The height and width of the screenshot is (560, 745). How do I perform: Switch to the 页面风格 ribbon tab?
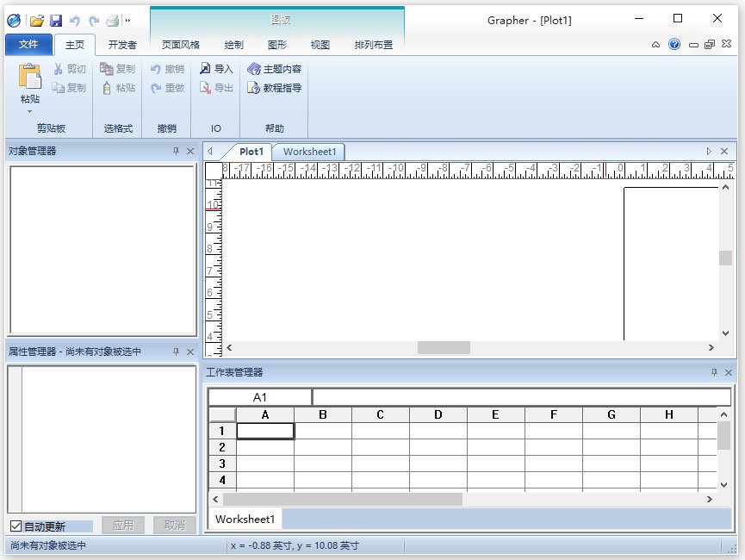(x=181, y=45)
